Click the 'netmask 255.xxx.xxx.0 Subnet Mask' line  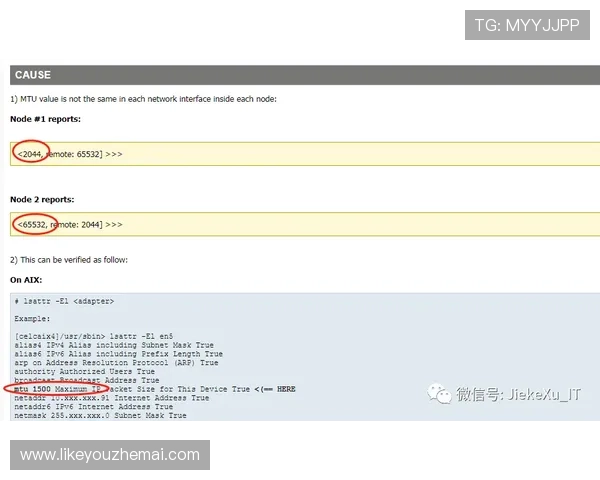point(100,415)
